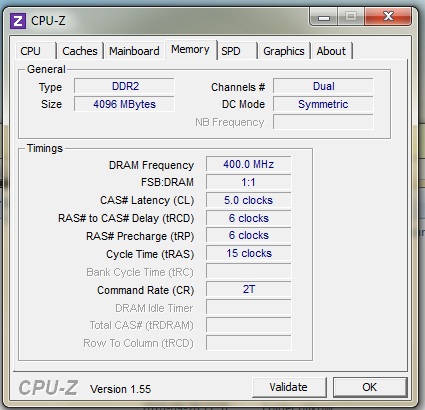Click the "Timings" group heading
The height and width of the screenshot is (410, 425).
coord(45,148)
